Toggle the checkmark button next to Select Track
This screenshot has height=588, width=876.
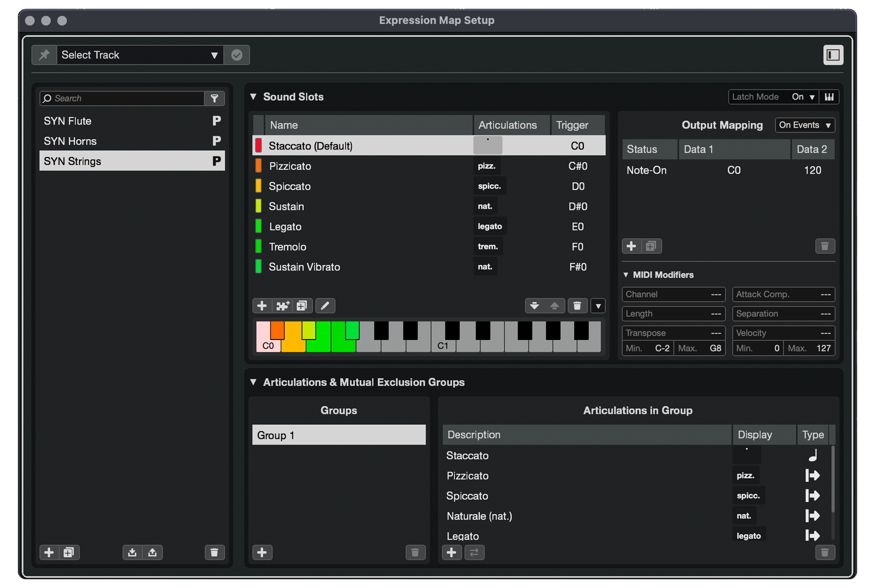tap(237, 55)
